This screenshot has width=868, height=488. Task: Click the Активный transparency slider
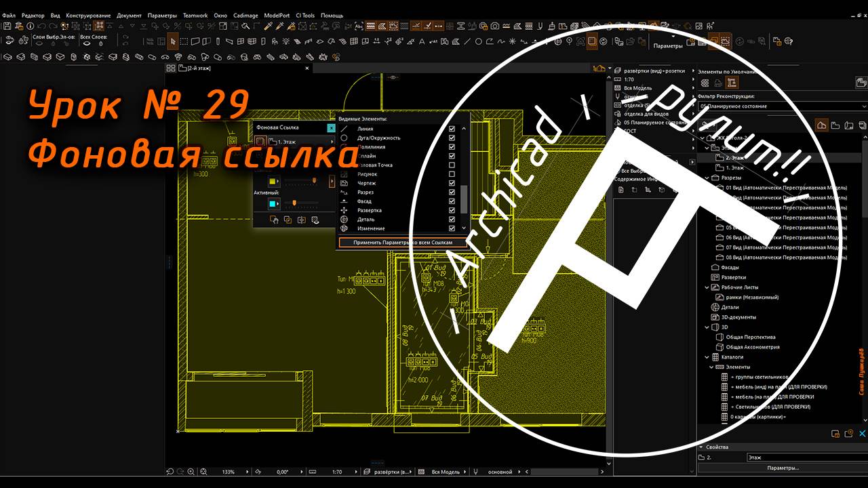[x=295, y=203]
